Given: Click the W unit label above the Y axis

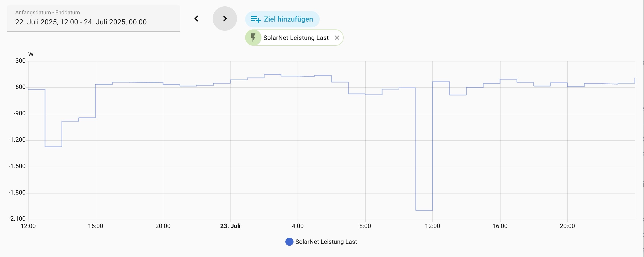Looking at the screenshot, I should click(x=31, y=54).
